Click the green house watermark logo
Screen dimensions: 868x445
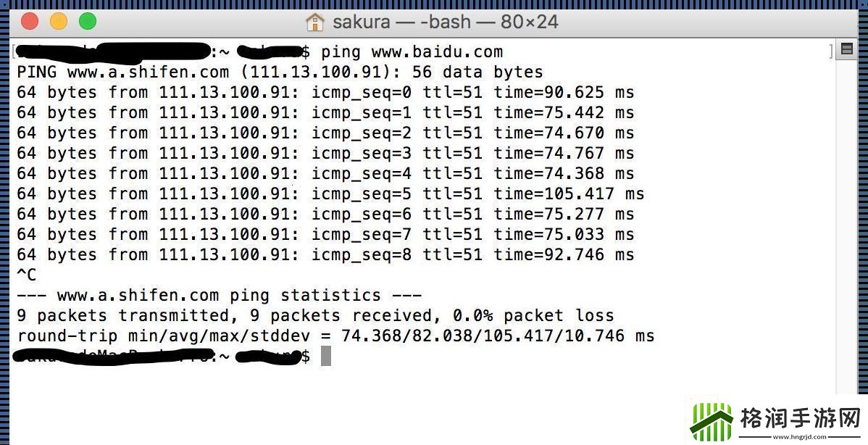coord(711,420)
